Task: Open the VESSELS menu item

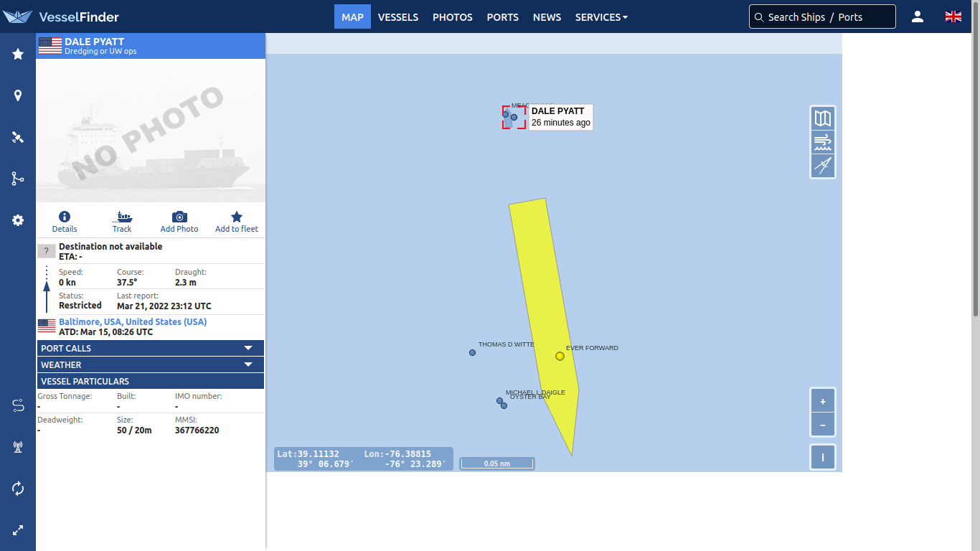Action: [398, 17]
